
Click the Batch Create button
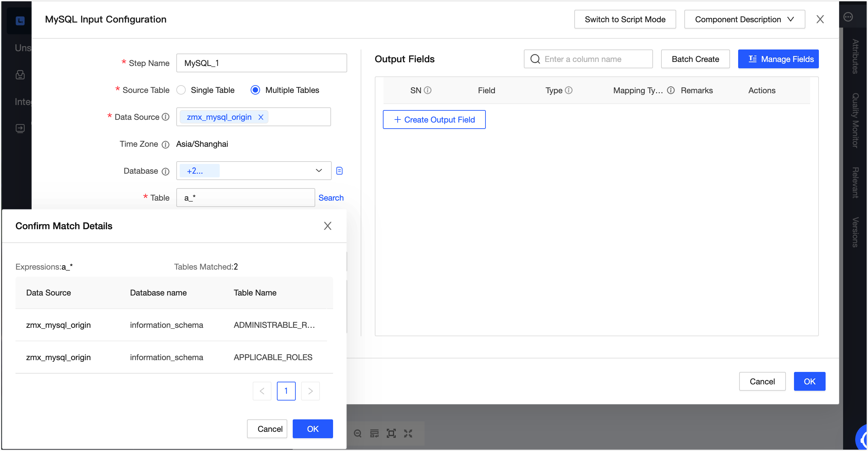click(x=695, y=59)
